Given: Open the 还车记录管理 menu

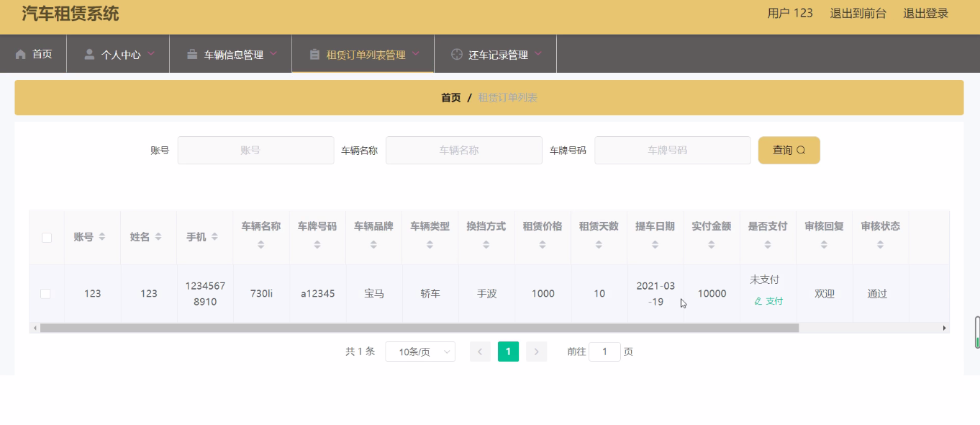Looking at the screenshot, I should (499, 55).
